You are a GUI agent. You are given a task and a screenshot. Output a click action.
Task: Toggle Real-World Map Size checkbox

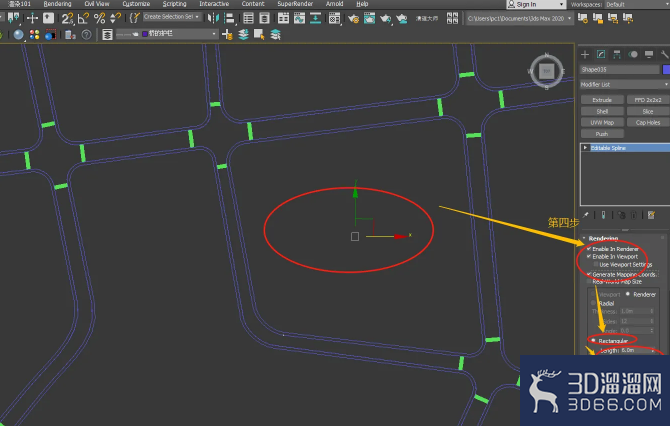pyautogui.click(x=589, y=282)
